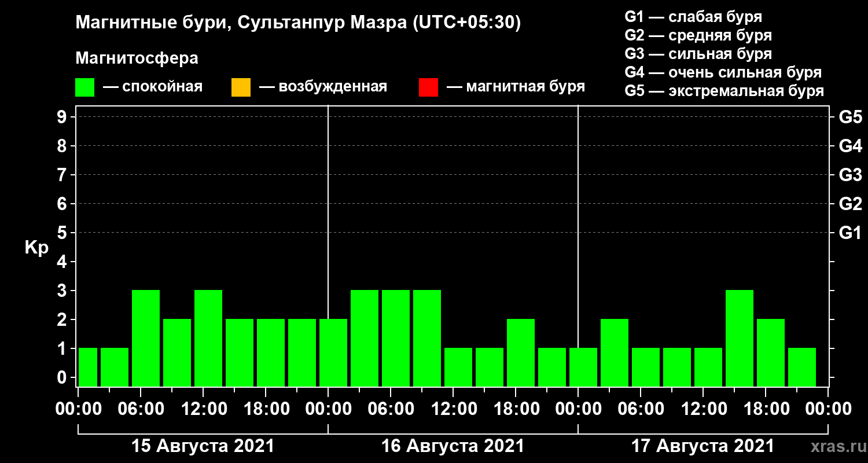Click the 15 August 18:00–21:00 bar (Kp 2)
Image resolution: width=868 pixels, height=463 pixels.
tap(271, 352)
